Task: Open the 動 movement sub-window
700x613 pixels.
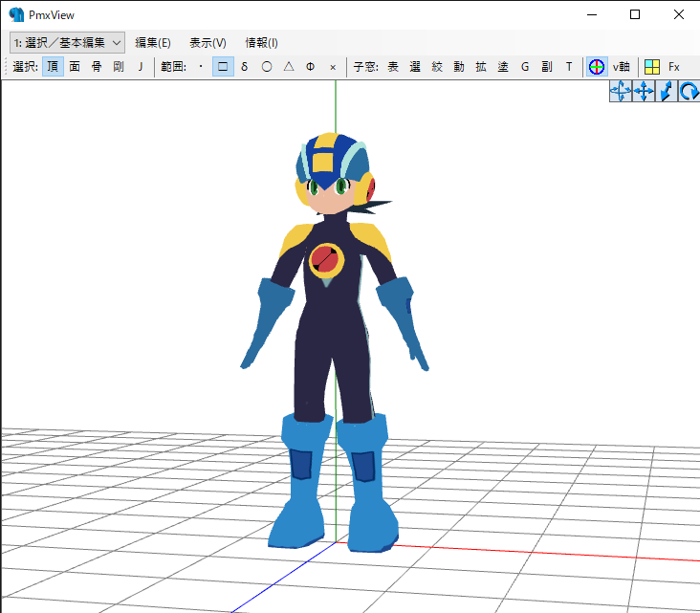Action: tap(459, 67)
